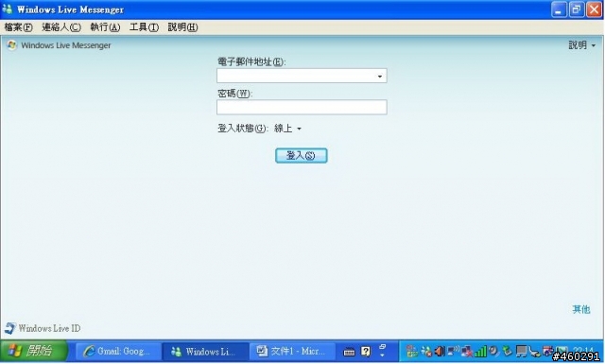Click the keyboard language bar icon
Screen dimensions: 605x364
tap(349, 352)
